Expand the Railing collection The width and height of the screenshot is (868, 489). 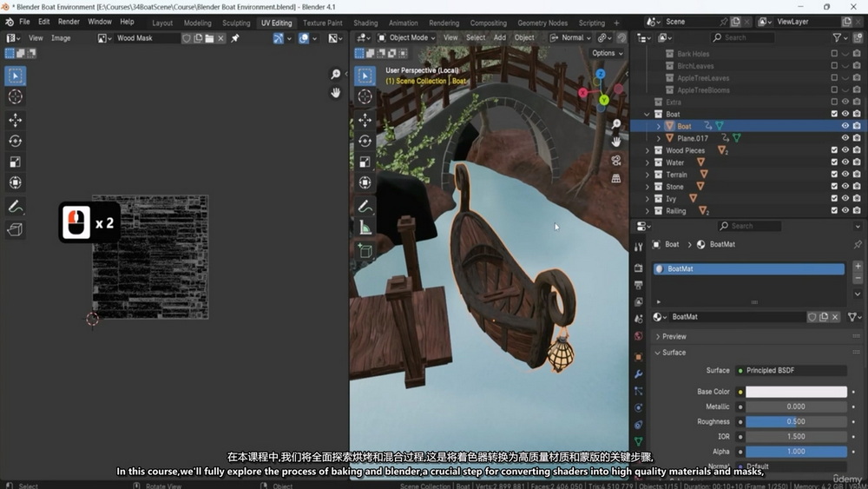[648, 211]
